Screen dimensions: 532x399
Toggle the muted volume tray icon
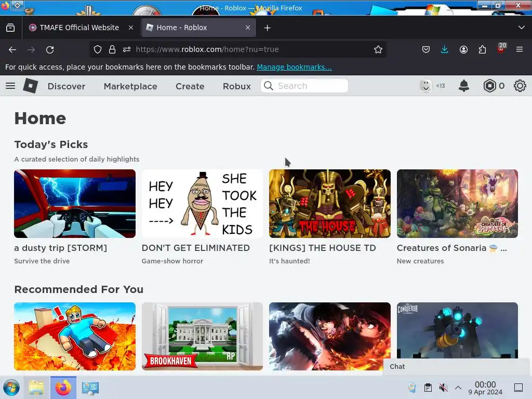443,388
